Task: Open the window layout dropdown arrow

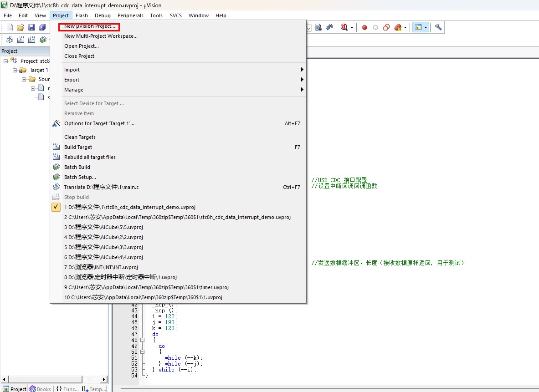Action: point(426,27)
